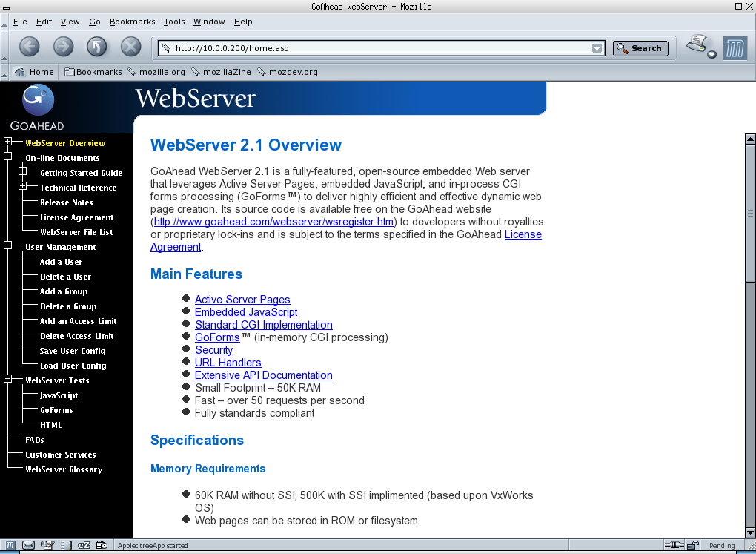Viewport: 756px width, 554px height.
Task: Click the GoAhead logo
Action: tap(38, 107)
